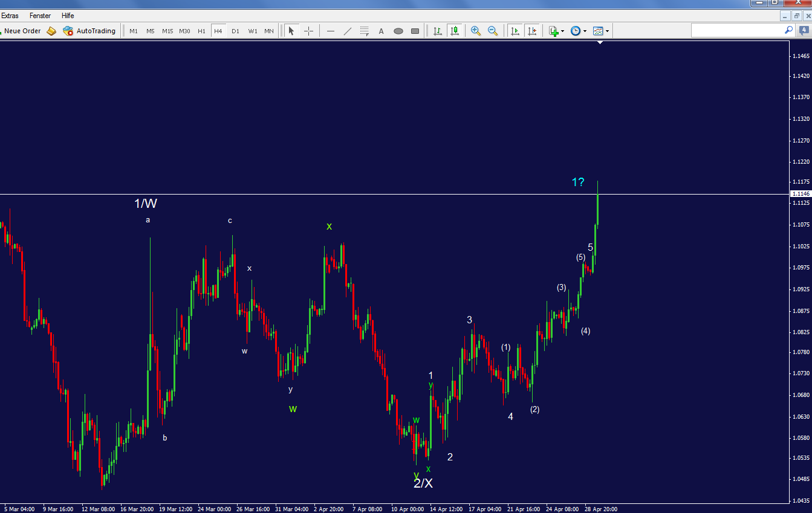This screenshot has width=812, height=513.
Task: Toggle AutoTrading on
Action: click(x=89, y=31)
